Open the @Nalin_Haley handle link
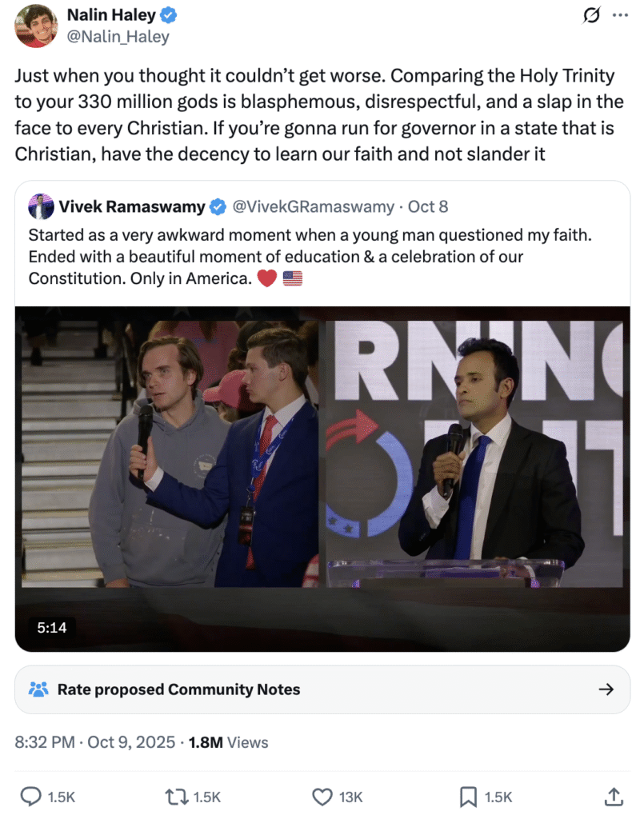This screenshot has width=644, height=819. (118, 37)
